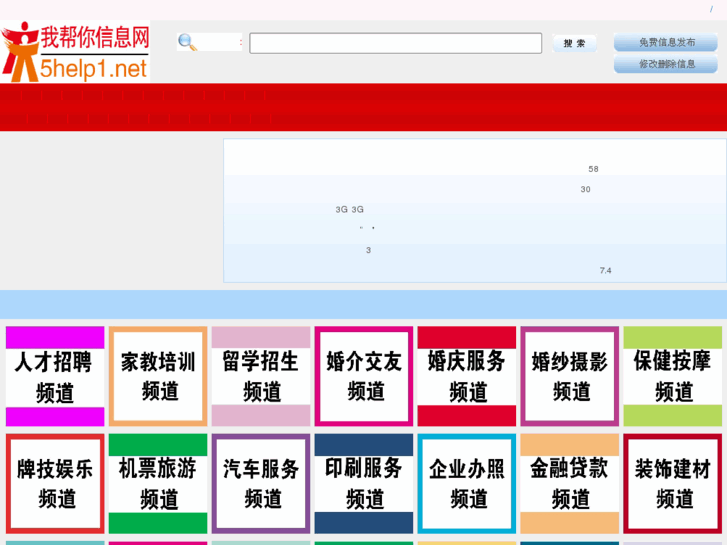
Task: Click the 搜索 search button
Action: pos(574,43)
